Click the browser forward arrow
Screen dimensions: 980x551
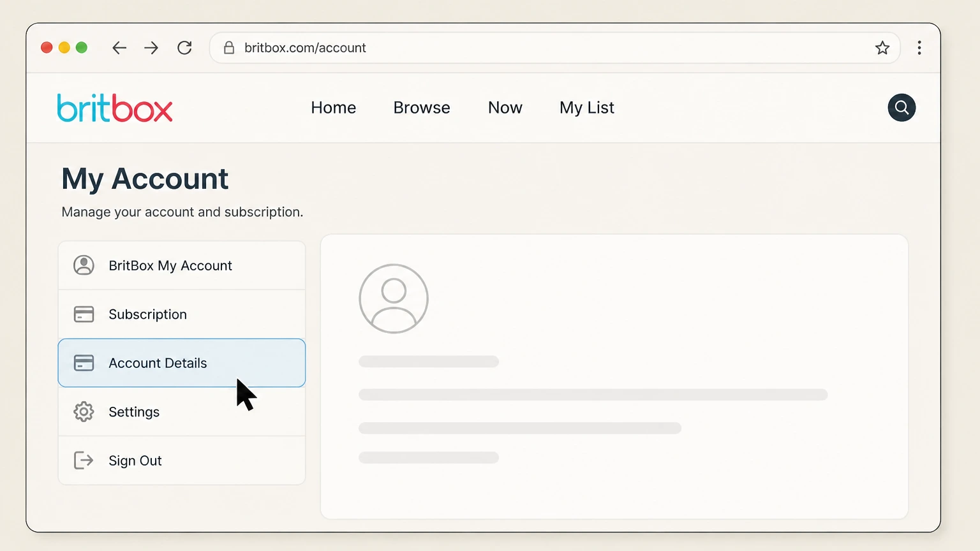coord(151,48)
